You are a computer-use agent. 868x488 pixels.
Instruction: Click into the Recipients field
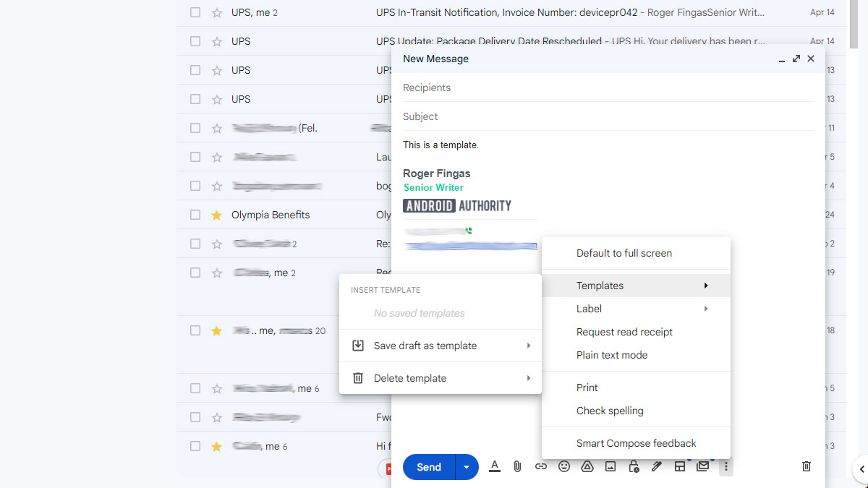(x=608, y=87)
